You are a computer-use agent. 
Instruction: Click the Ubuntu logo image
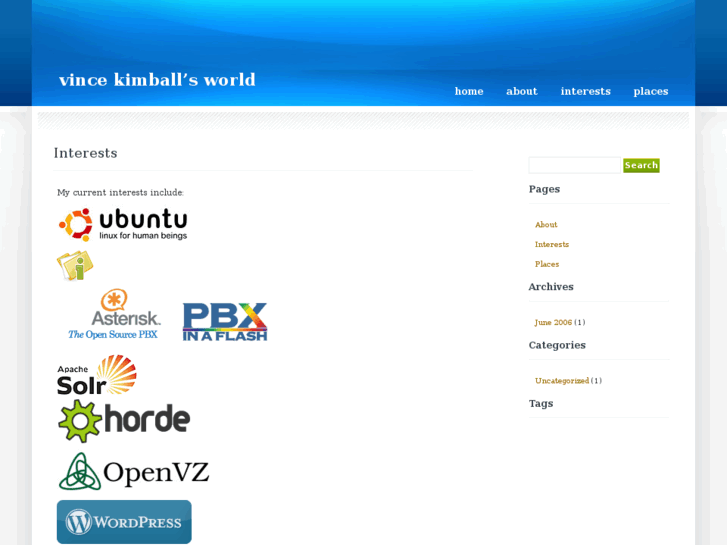pyautogui.click(x=123, y=224)
